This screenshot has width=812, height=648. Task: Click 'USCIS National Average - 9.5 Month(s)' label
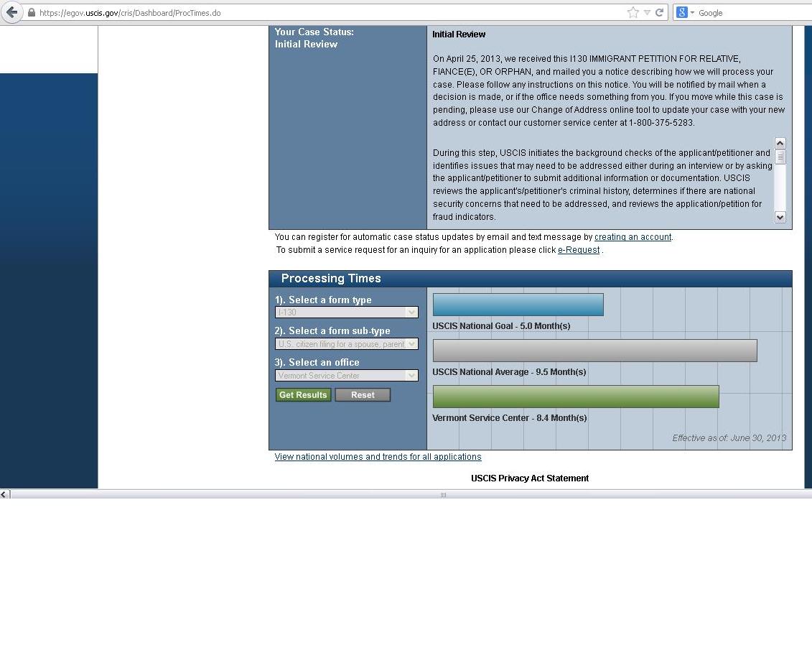(509, 372)
